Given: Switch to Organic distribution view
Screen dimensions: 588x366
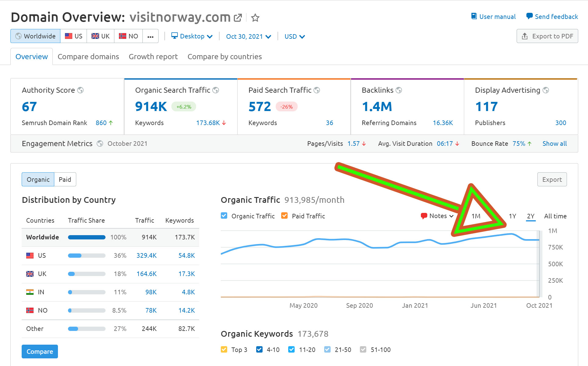Looking at the screenshot, I should pos(38,179).
